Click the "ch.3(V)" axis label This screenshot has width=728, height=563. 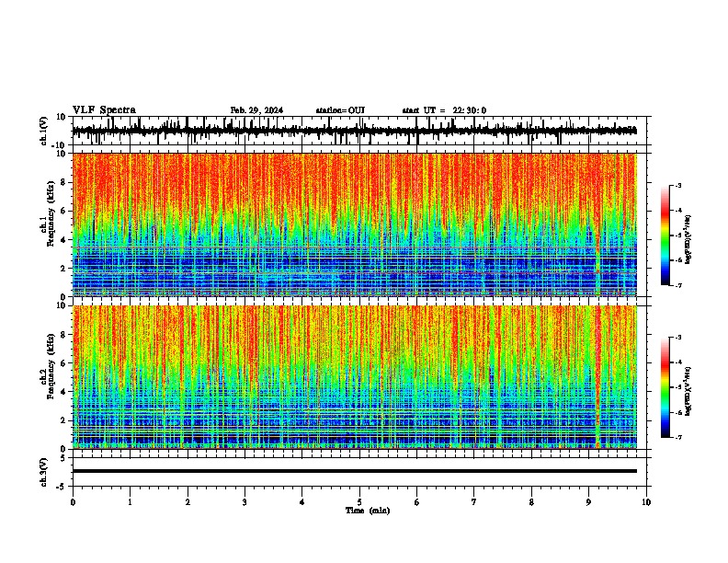coord(44,472)
